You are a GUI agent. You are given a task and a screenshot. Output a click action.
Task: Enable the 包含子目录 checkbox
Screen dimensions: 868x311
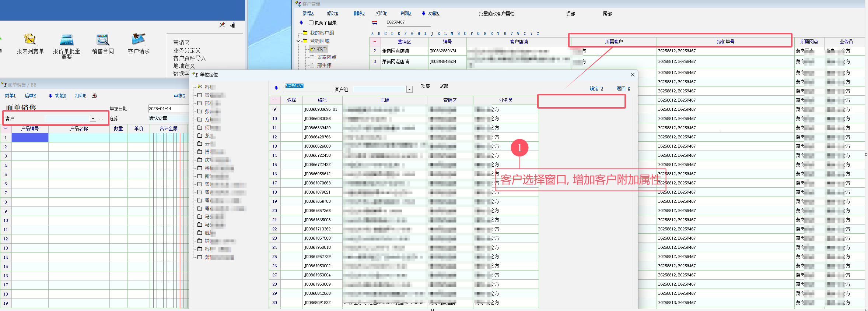click(311, 23)
